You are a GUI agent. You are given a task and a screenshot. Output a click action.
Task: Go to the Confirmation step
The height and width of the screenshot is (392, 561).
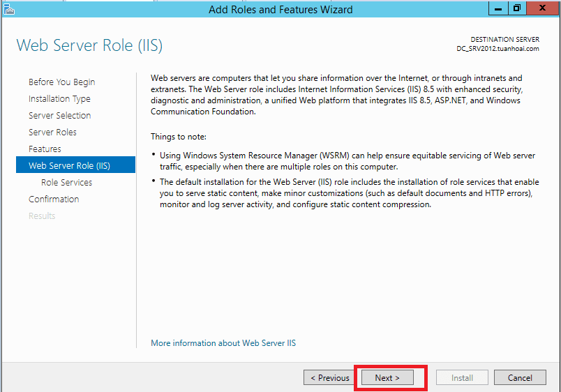click(x=54, y=199)
